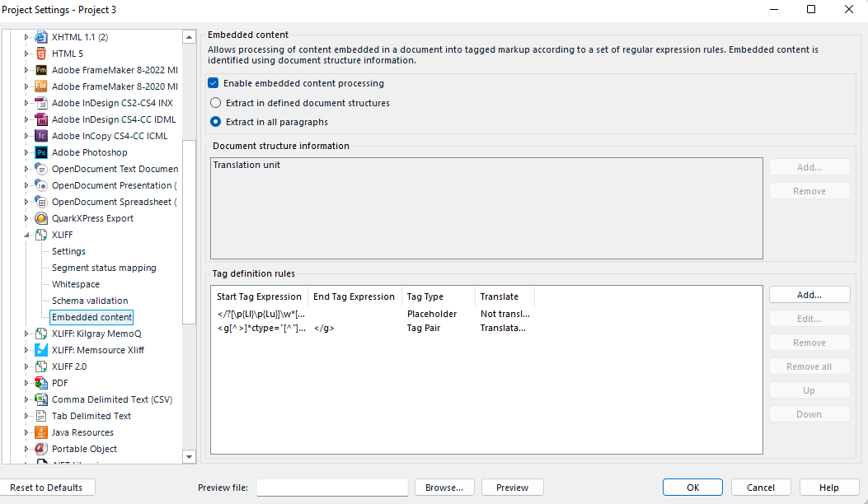Click the Browse button for preview file
This screenshot has height=504, width=868.
point(444,487)
